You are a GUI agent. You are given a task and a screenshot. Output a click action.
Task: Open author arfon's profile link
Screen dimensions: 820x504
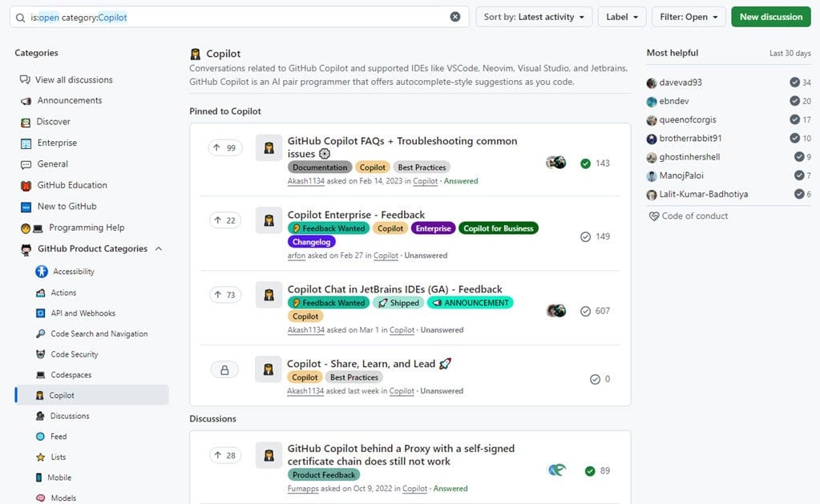[297, 256]
